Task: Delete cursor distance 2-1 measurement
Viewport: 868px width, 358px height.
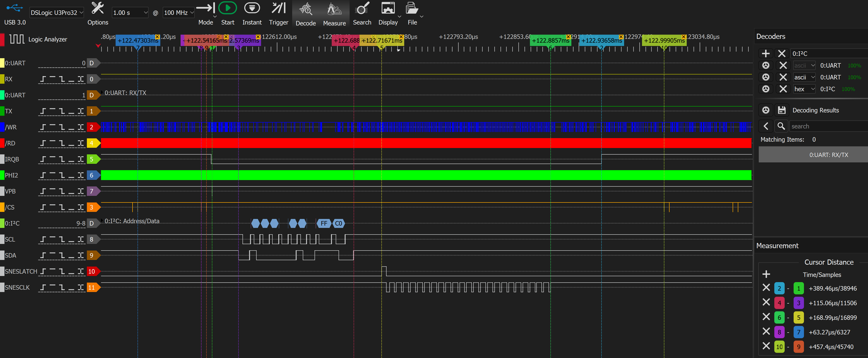Action: [766, 288]
